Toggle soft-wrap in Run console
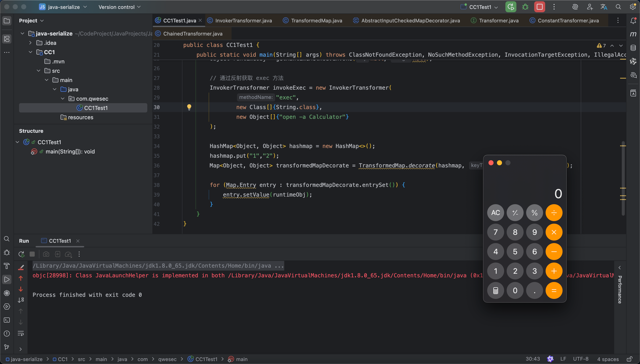Viewport: 640px width, 364px height. click(21, 333)
